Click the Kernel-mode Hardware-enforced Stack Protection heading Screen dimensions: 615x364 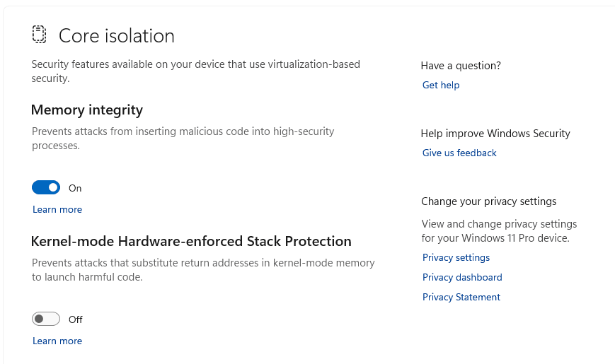[x=191, y=242]
